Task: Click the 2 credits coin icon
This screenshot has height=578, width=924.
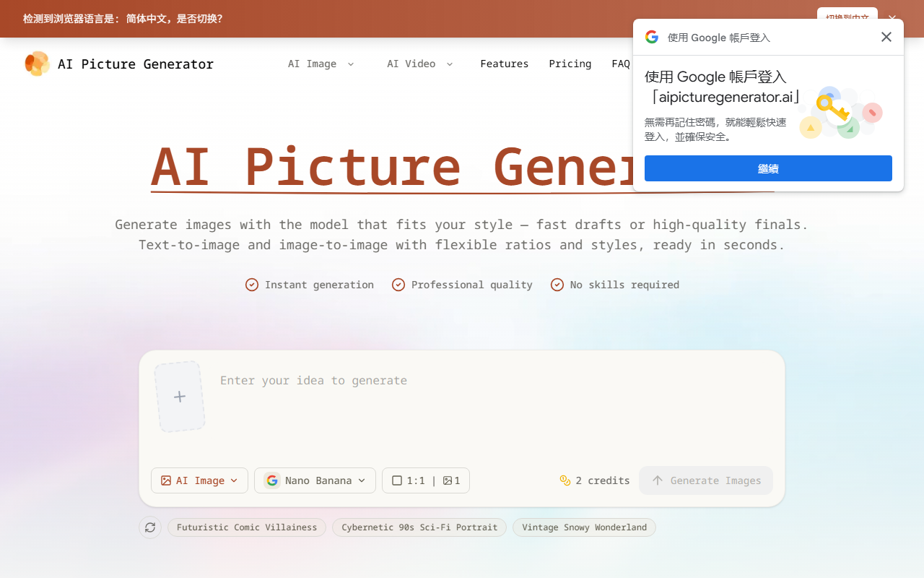Action: [x=565, y=480]
